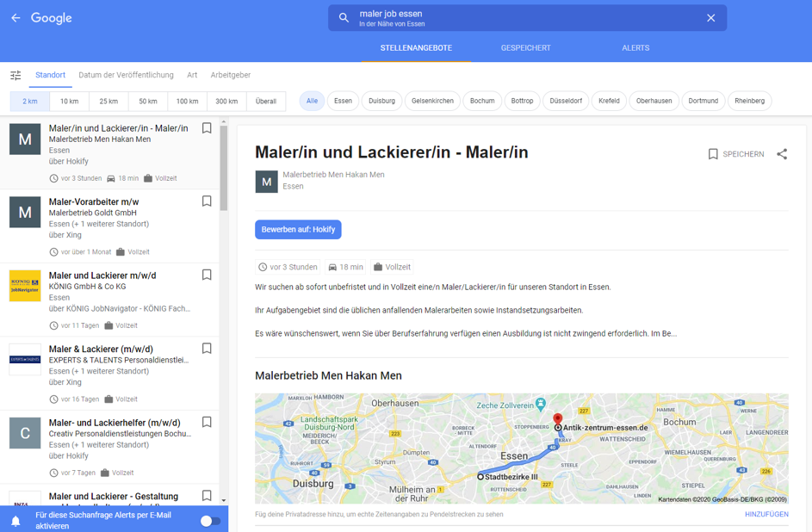This screenshot has width=812, height=532.
Task: Click the Malerbetrieb Men Hakan Men logo in details
Action: pos(267,182)
